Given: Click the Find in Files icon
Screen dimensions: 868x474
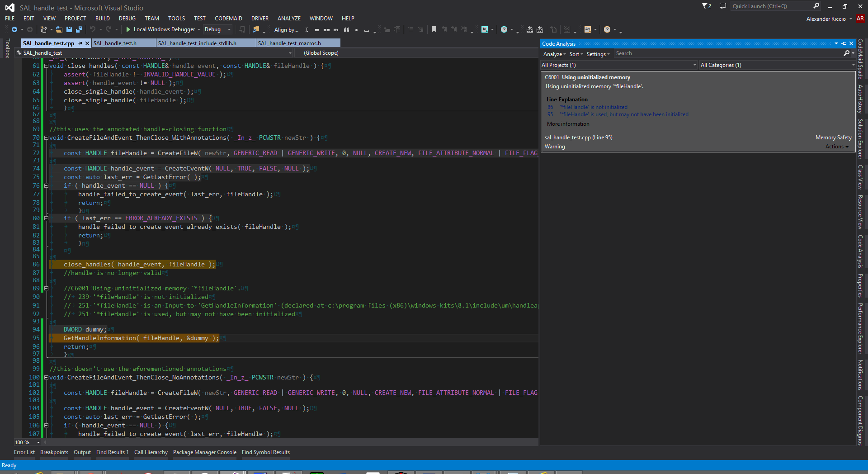Looking at the screenshot, I should (x=256, y=30).
